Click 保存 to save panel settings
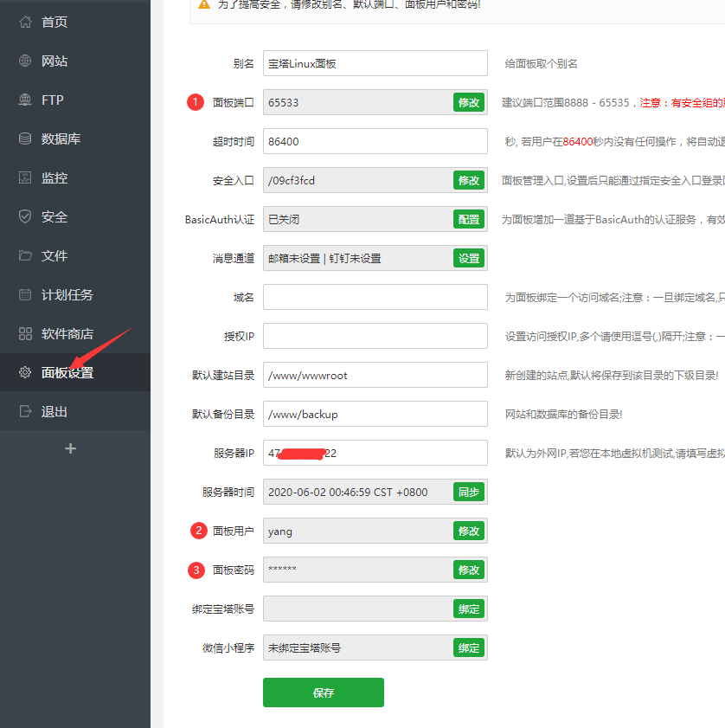 [323, 693]
